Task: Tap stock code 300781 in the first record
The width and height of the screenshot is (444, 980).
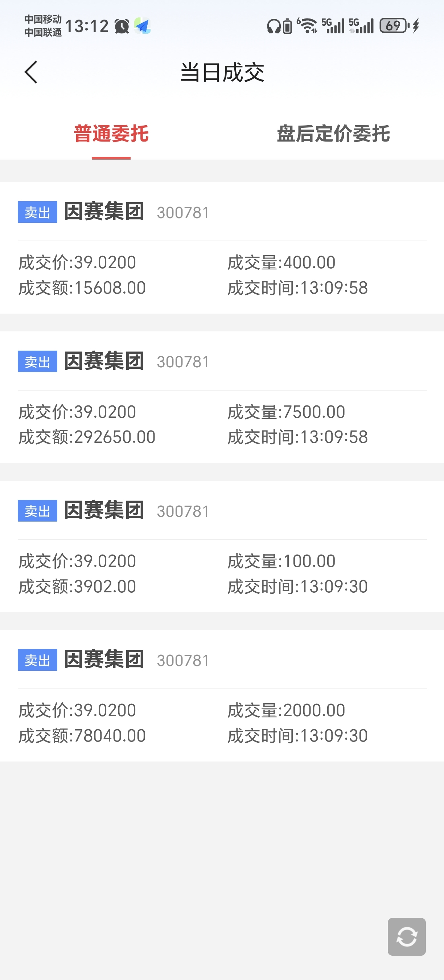Action: (x=183, y=213)
